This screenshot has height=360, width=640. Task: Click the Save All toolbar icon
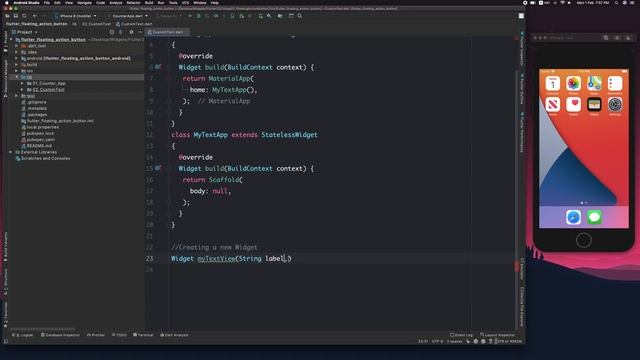16,16
